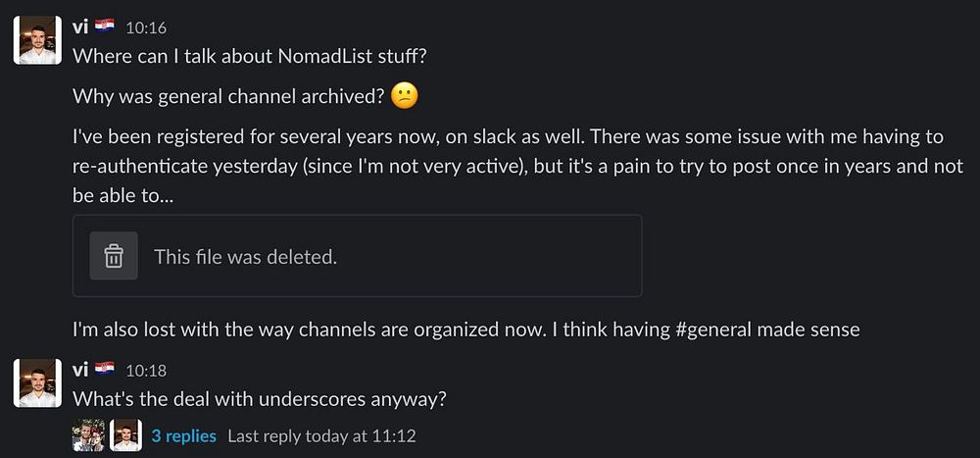Click the "Where can I talk about NomadList stuff?" message
The width and height of the screenshot is (980, 458).
(x=250, y=55)
